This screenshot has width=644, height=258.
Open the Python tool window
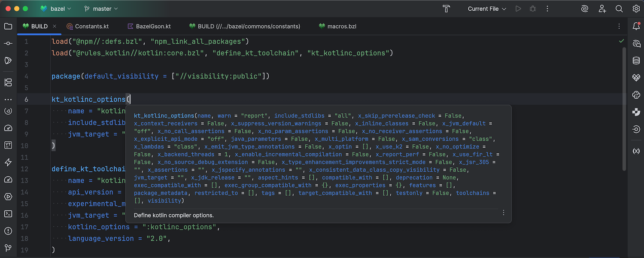(x=636, y=95)
